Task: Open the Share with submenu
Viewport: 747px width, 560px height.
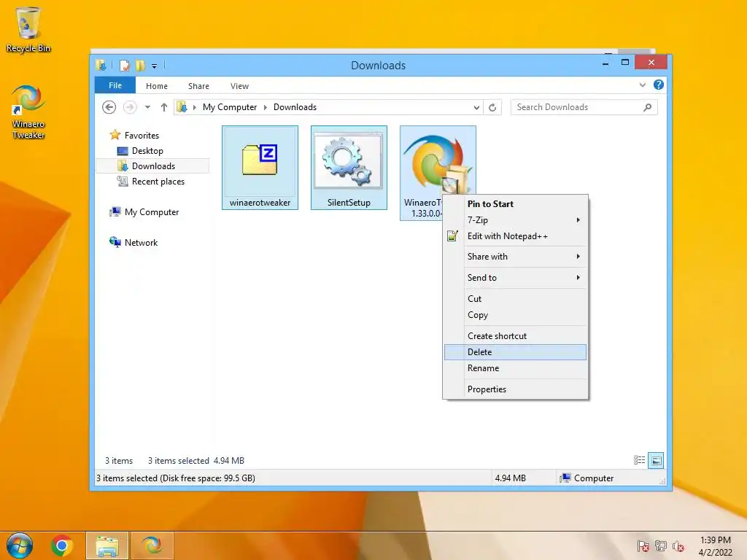Action: (516, 257)
